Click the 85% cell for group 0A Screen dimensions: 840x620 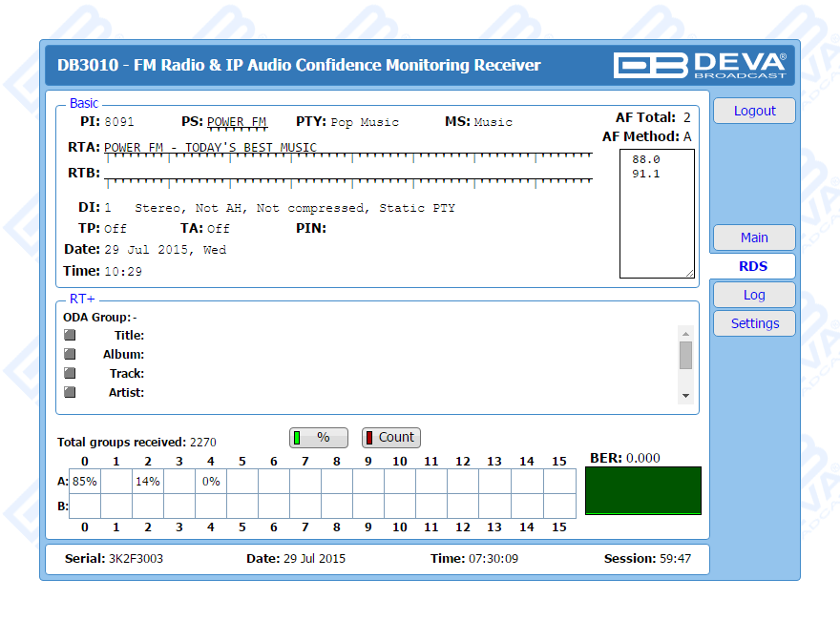[85, 482]
